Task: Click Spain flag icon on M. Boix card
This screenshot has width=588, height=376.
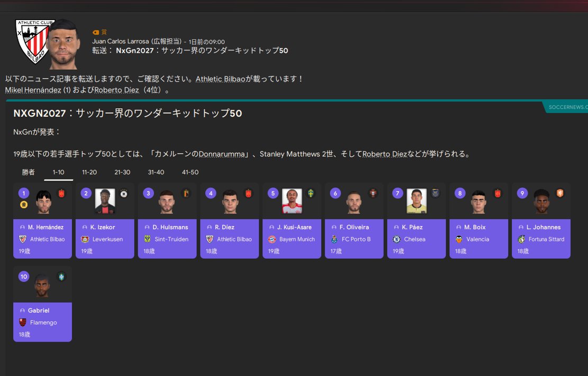Action: coord(498,193)
